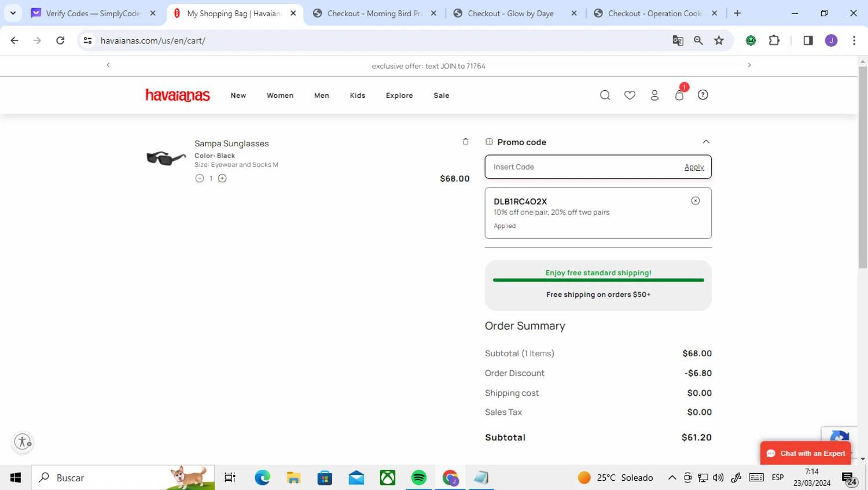Viewport: 868px width, 490px height.
Task: Open the Windows Start menu
Action: [x=16, y=478]
